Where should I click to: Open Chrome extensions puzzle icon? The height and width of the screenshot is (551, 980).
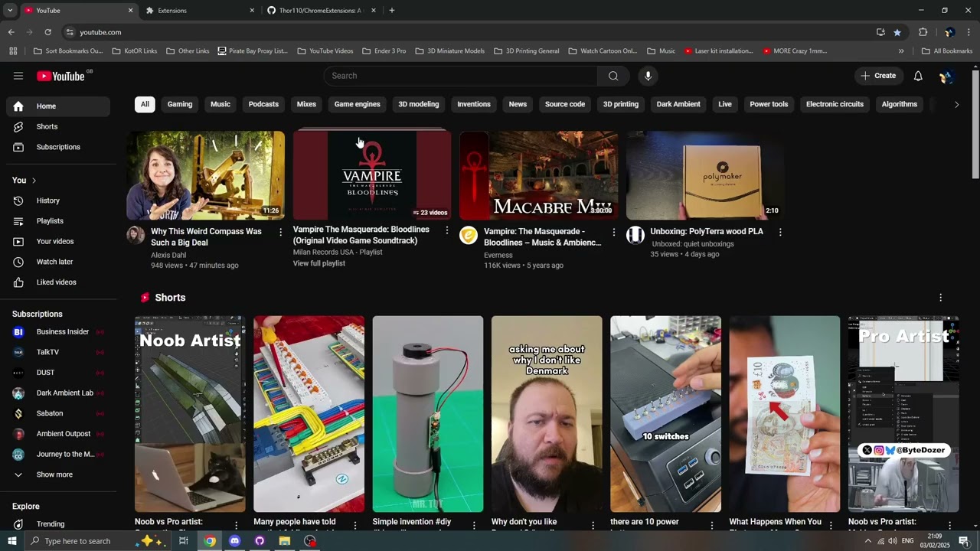click(x=923, y=32)
